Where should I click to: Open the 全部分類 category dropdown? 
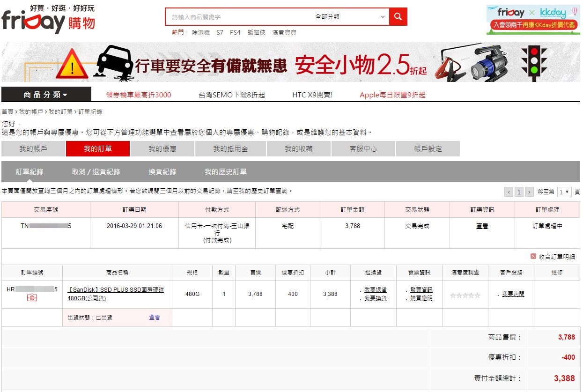click(x=349, y=17)
